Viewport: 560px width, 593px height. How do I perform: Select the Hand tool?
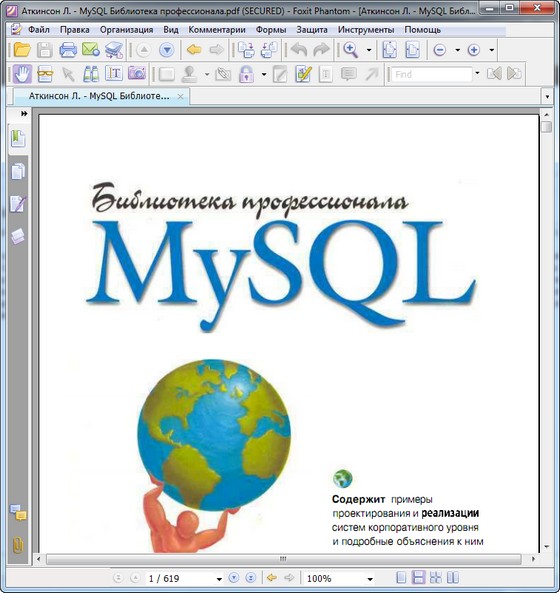pyautogui.click(x=22, y=74)
